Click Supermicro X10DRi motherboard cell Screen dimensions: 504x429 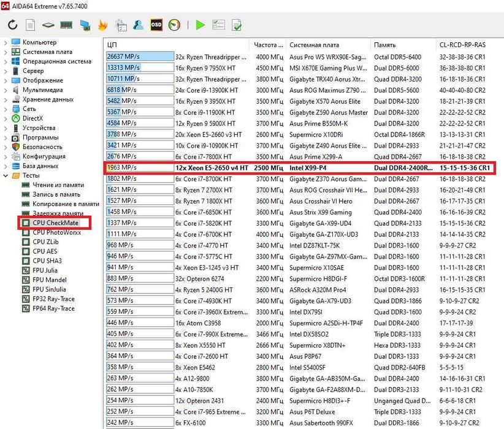click(316, 135)
